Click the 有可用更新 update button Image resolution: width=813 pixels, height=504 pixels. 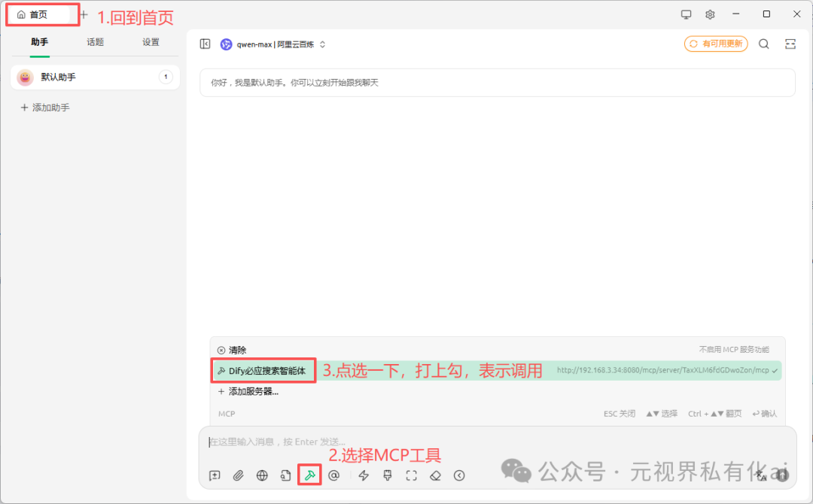coord(715,44)
